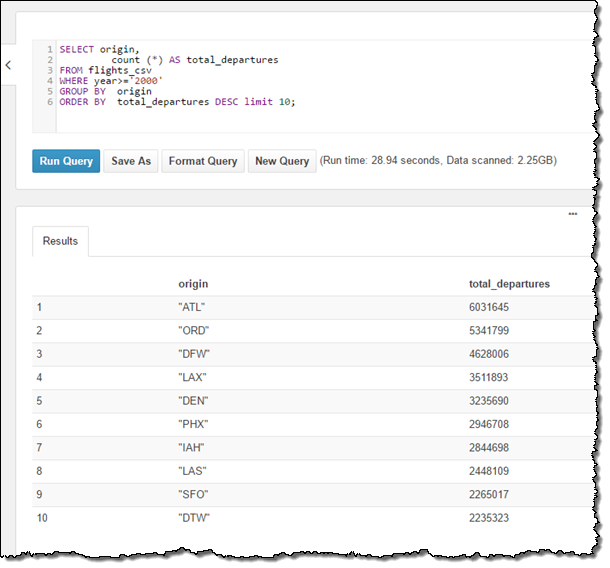This screenshot has width=610, height=568.
Task: Select the "ORD" origin cell
Action: click(192, 331)
